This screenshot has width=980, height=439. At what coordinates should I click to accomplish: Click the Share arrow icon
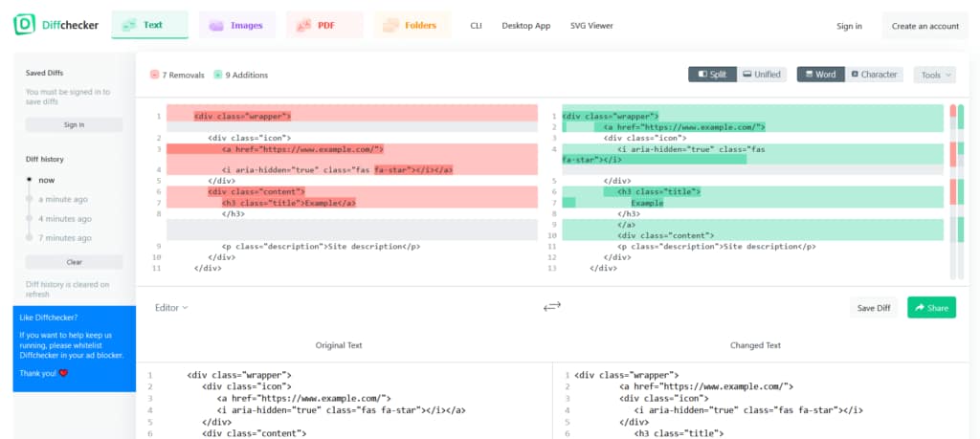click(920, 308)
